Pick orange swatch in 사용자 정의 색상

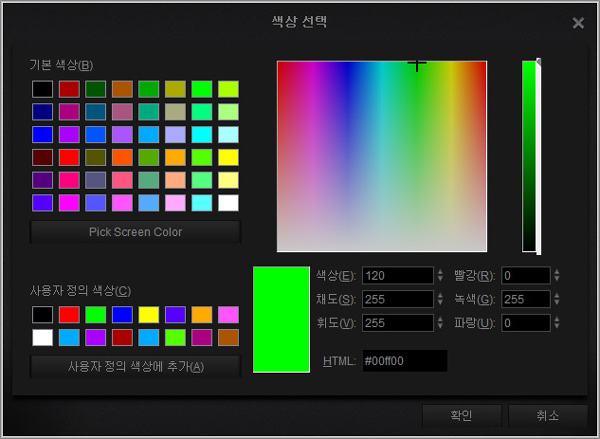click(202, 315)
